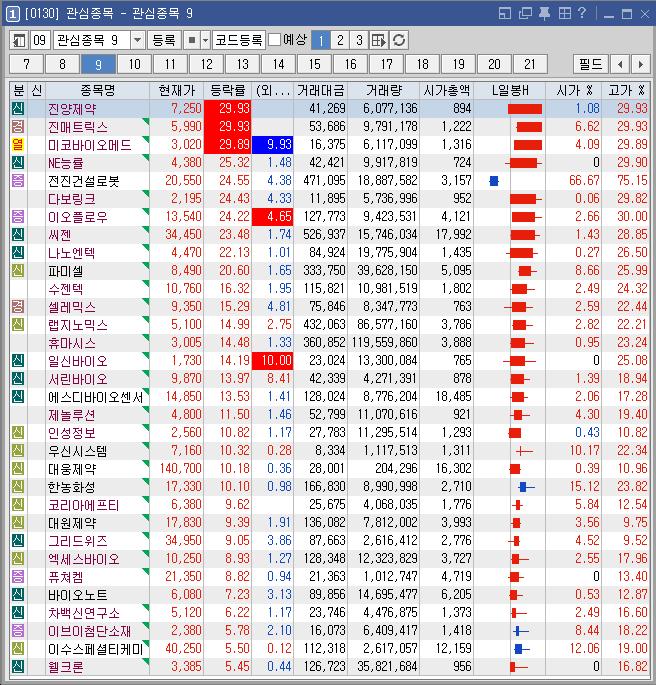Click the blue 9.93 cell for 미코바이오메드
Viewport: 656px width, 685px height.
pyautogui.click(x=273, y=145)
